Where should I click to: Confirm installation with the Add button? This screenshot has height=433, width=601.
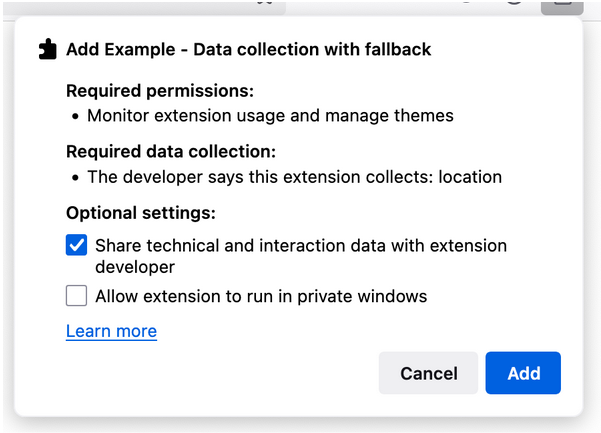coord(523,373)
